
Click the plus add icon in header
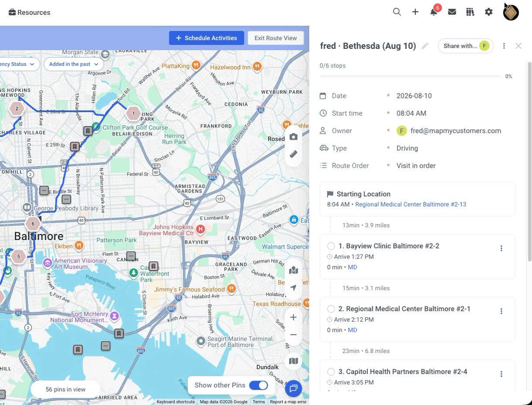(x=415, y=12)
